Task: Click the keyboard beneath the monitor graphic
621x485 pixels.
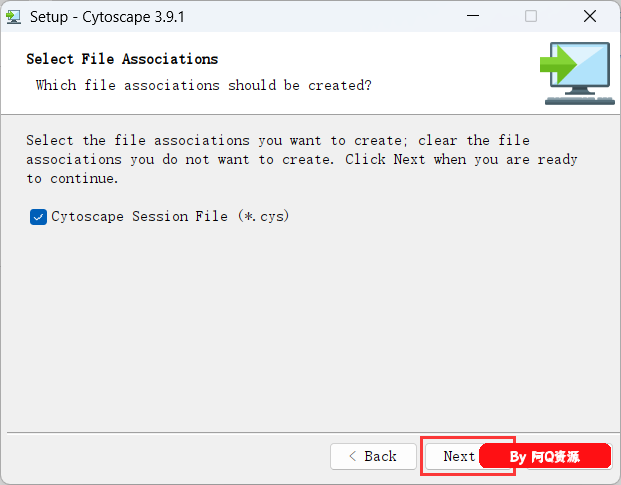Action: click(579, 100)
